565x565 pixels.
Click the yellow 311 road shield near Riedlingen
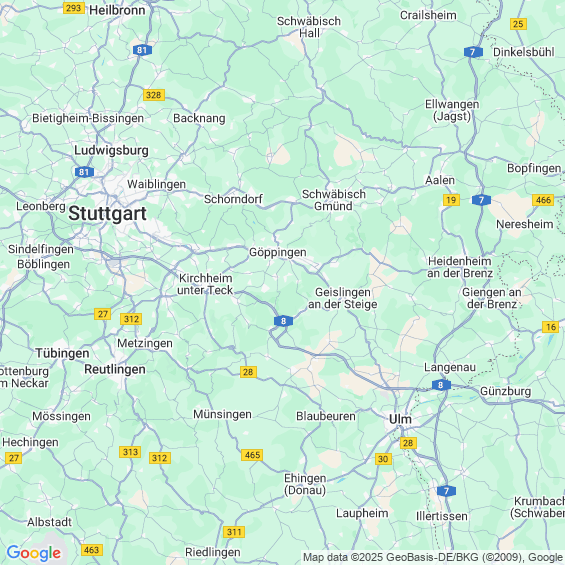(x=234, y=532)
